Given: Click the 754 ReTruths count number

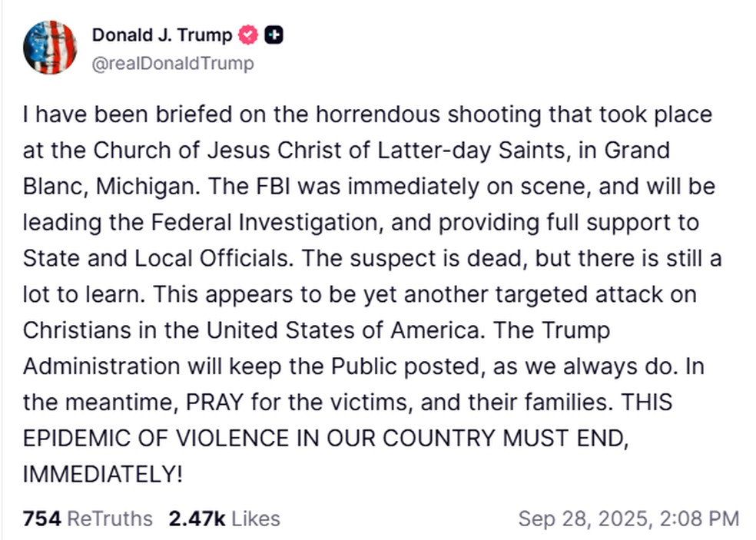Looking at the screenshot, I should 41,518.
